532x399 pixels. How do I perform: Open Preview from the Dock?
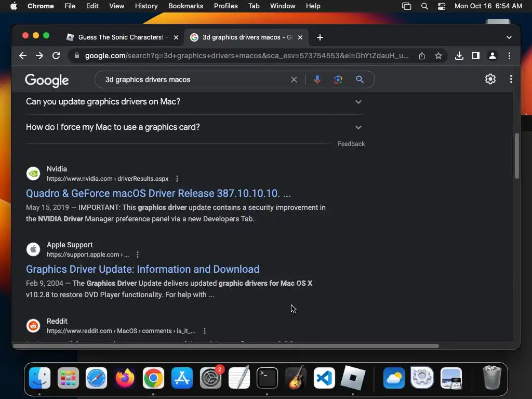451,378
